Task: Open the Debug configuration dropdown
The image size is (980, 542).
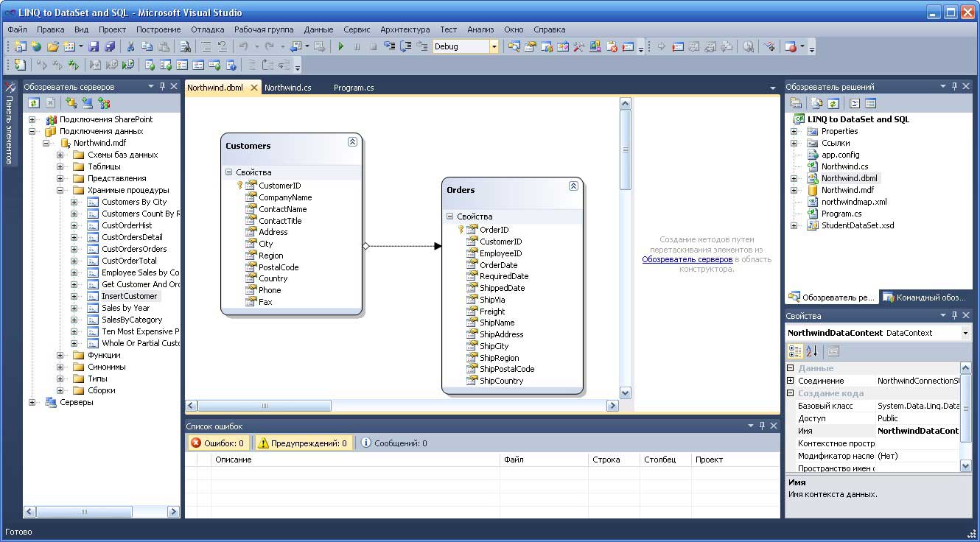Action: 494,46
